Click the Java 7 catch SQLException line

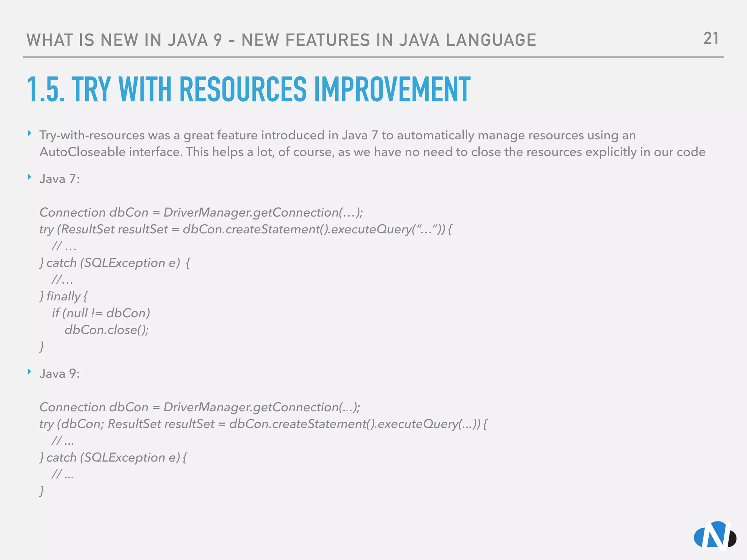(x=115, y=263)
